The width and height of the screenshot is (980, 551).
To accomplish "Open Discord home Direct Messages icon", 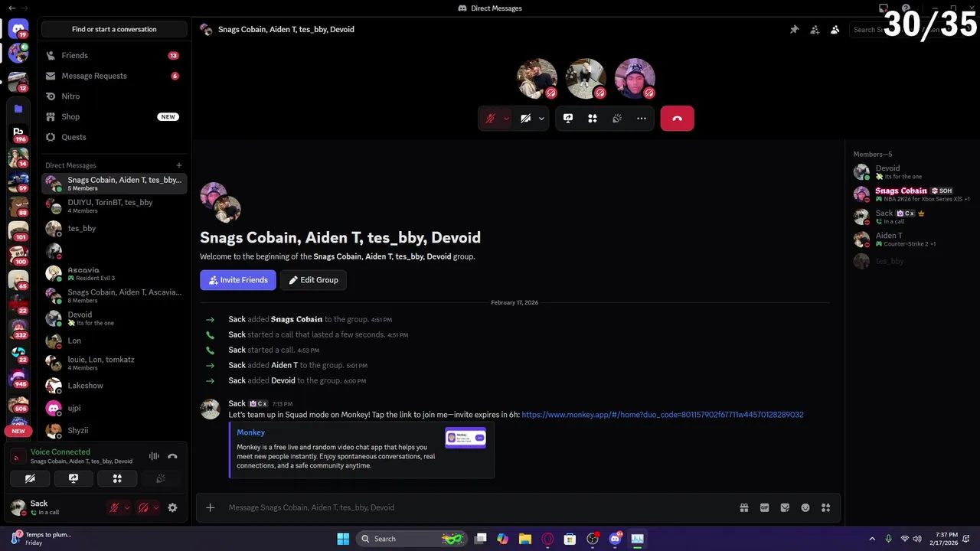I will click(18, 29).
